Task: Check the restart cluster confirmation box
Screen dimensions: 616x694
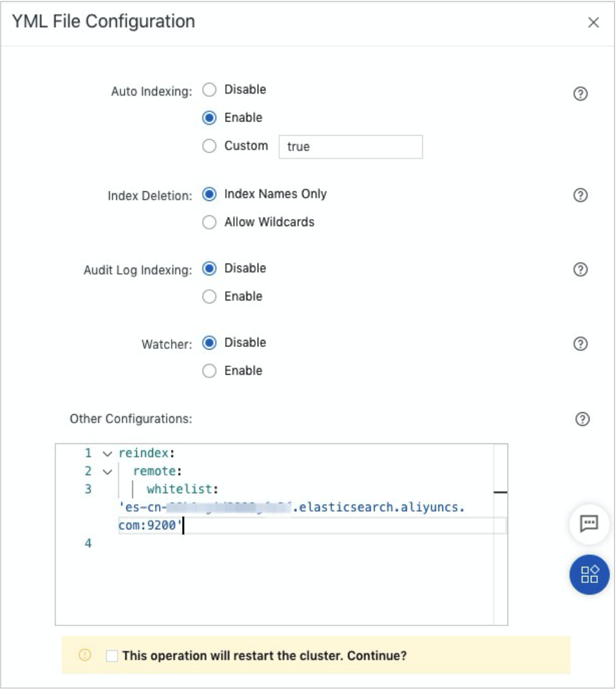Action: [x=112, y=655]
